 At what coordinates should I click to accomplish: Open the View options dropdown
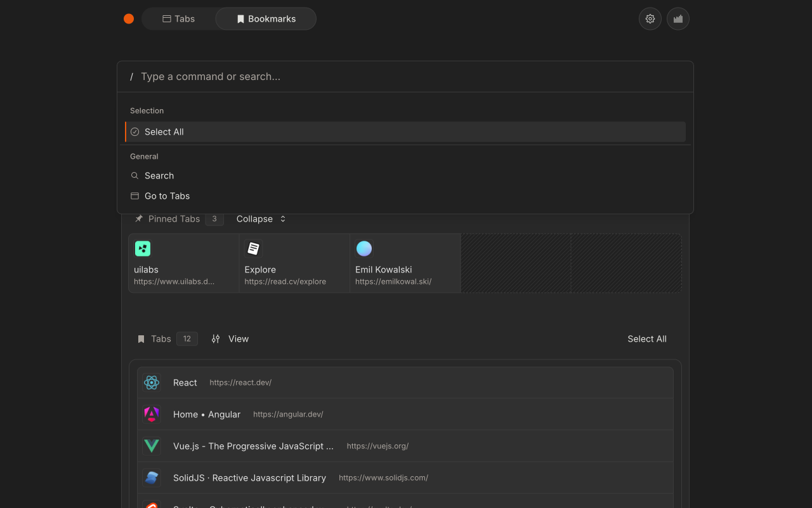click(x=230, y=339)
